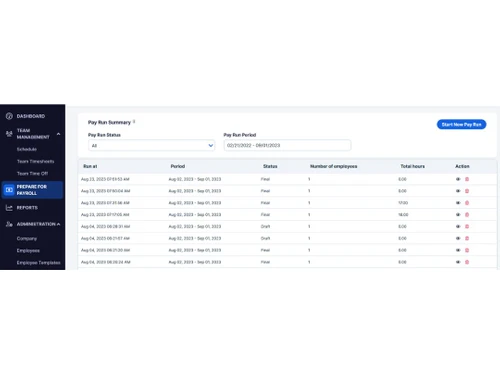The width and height of the screenshot is (500, 375).
Task: Collapse the Administration section chevron
Action: [59, 224]
